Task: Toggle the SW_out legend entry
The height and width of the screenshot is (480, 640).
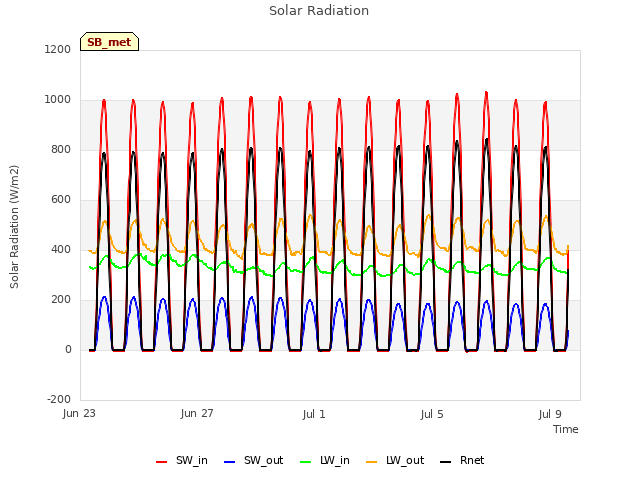Action: 253,460
